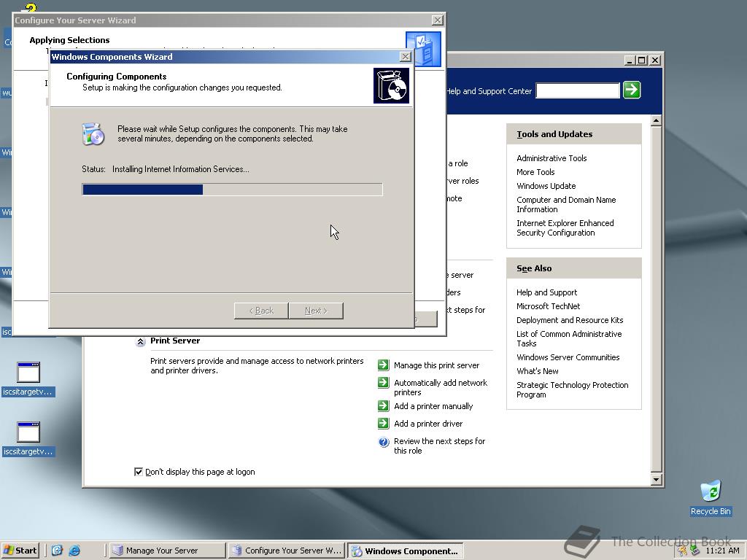This screenshot has width=747, height=560.
Task: Click status text Installing Internet Information Services
Action: coord(181,169)
